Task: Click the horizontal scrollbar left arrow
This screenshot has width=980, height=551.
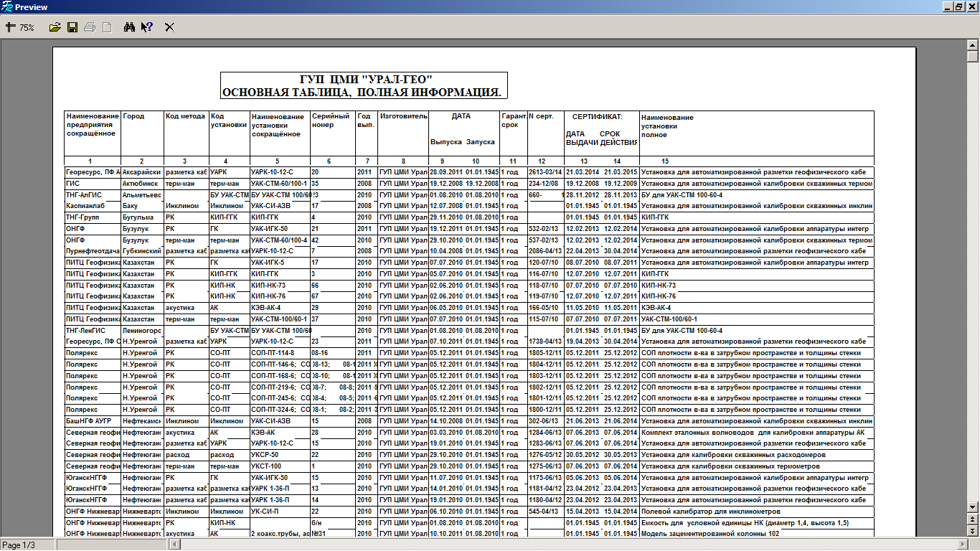Action: click(x=174, y=545)
